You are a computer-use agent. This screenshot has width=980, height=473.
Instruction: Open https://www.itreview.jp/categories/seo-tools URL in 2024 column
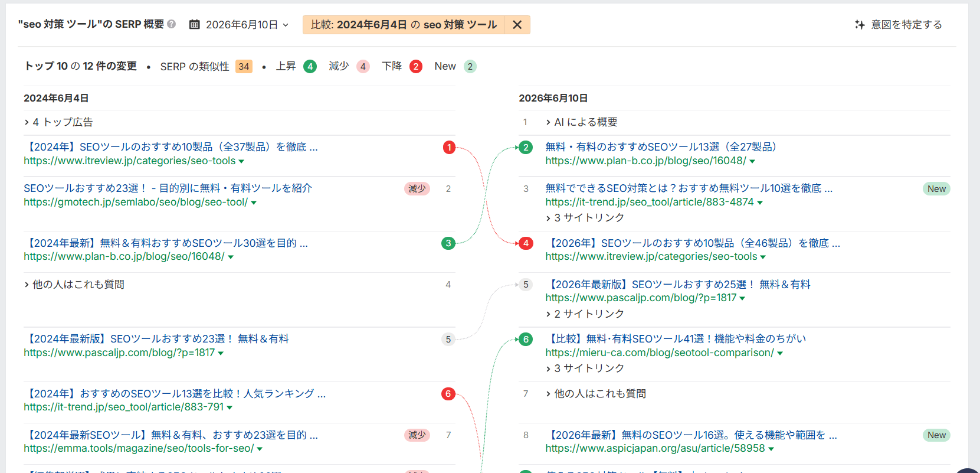[130, 161]
